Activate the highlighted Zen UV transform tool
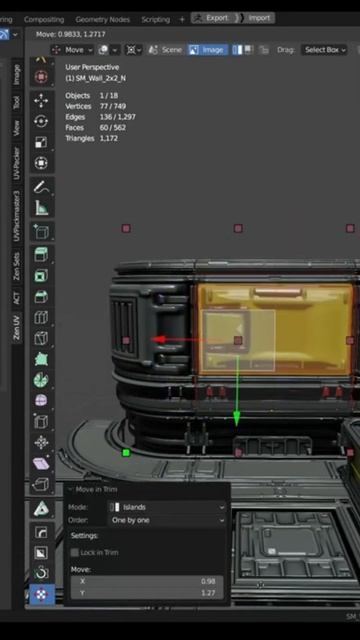The height and width of the screenshot is (640, 360). 41,594
